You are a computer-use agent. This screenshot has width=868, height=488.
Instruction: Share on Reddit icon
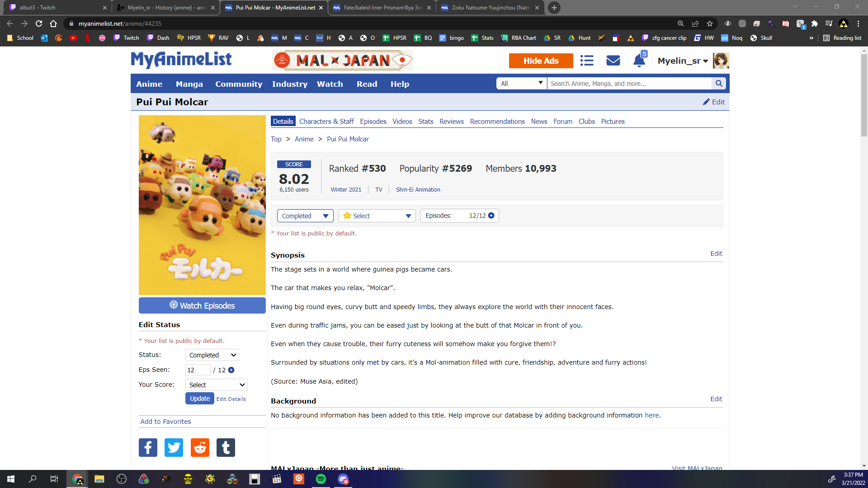point(200,448)
